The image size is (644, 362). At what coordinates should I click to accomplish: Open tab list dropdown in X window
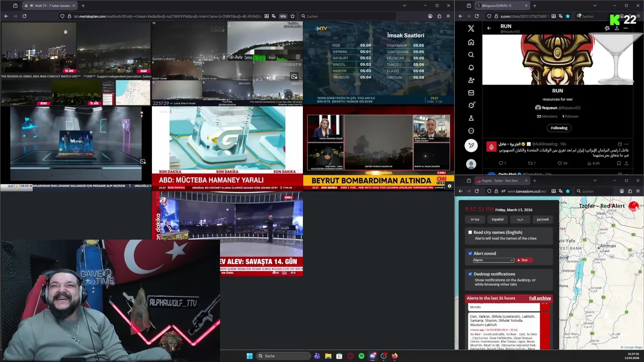pyautogui.click(x=595, y=6)
